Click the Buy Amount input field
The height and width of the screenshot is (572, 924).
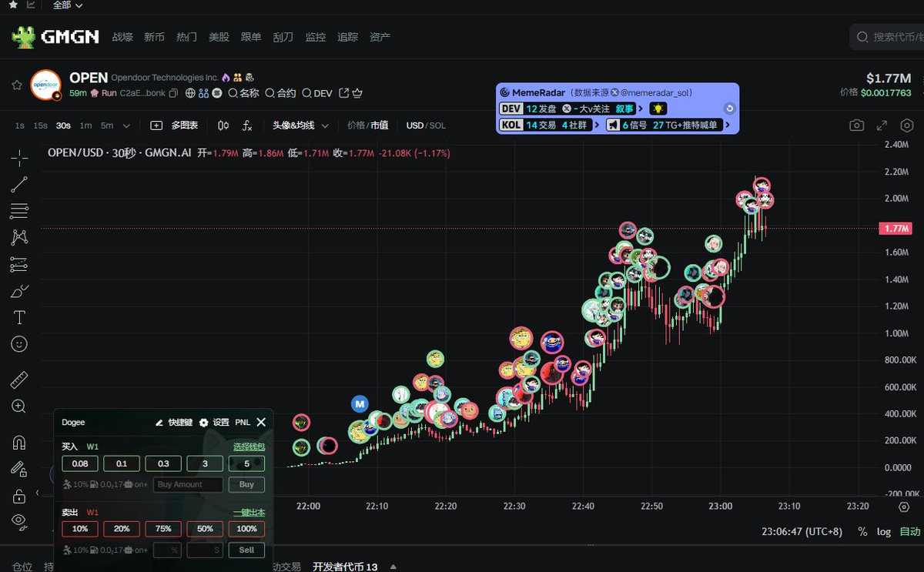[x=188, y=484]
